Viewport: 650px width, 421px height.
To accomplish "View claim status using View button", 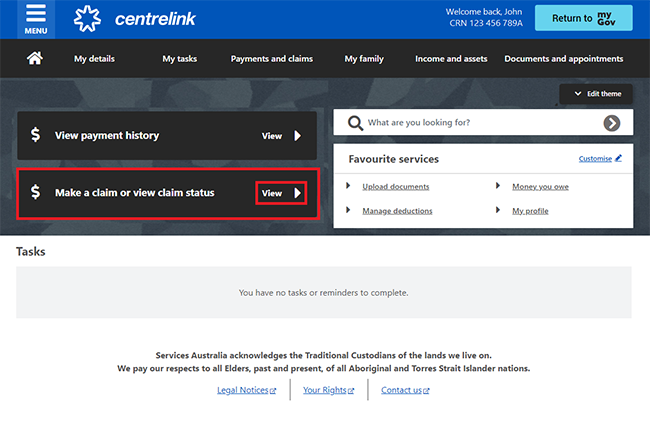I will click(x=280, y=192).
